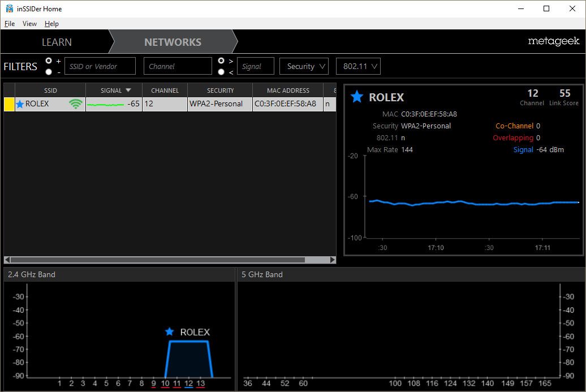Image resolution: width=586 pixels, height=392 pixels.
Task: Click the green Wi-Fi signal icon in the ROLEX row
Action: (x=75, y=104)
